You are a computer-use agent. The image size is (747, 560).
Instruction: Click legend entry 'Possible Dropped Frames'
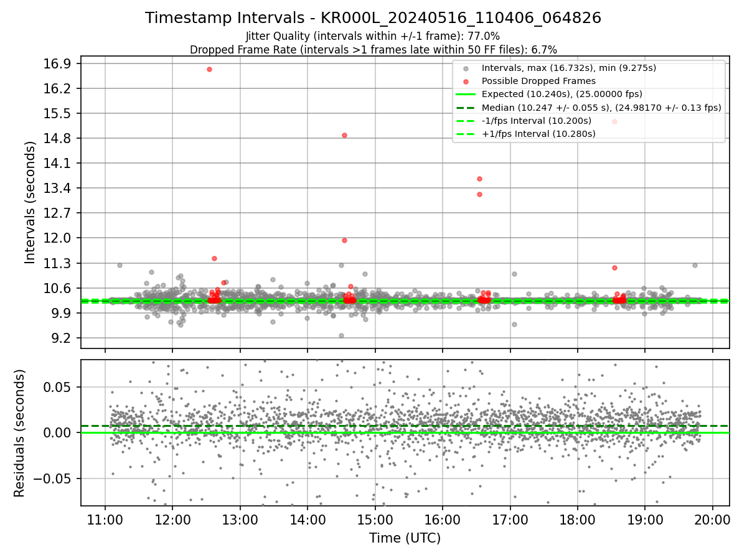[x=539, y=81]
